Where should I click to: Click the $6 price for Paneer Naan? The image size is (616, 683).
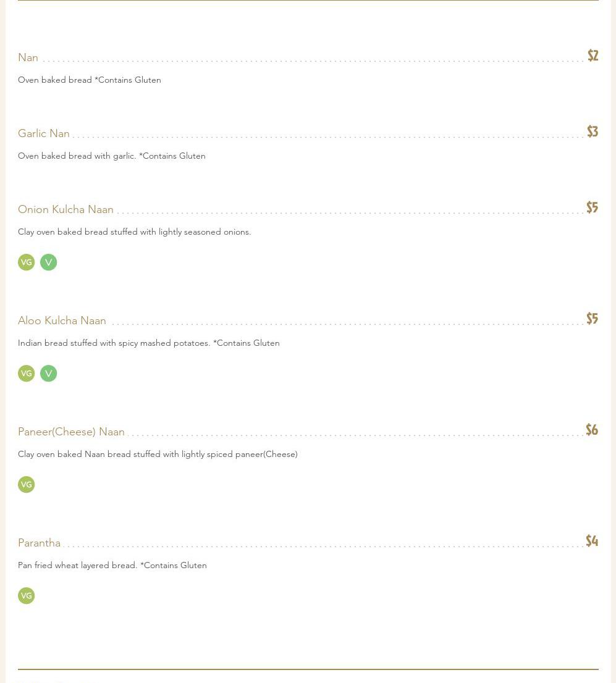pyautogui.click(x=591, y=430)
